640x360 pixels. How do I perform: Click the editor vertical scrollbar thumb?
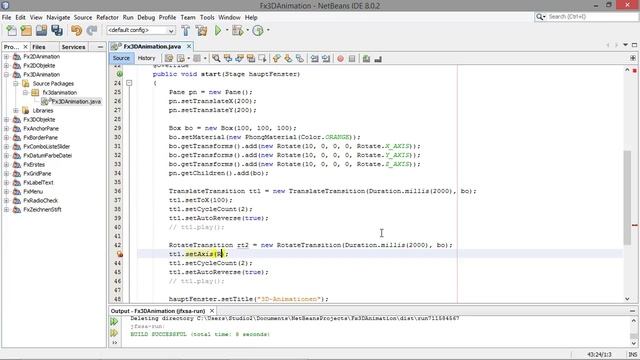click(x=627, y=198)
